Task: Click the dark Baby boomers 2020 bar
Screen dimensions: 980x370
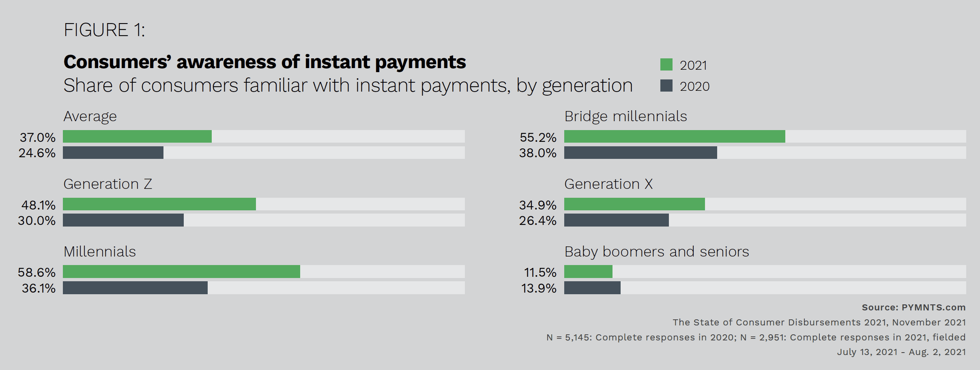Action: click(x=592, y=288)
